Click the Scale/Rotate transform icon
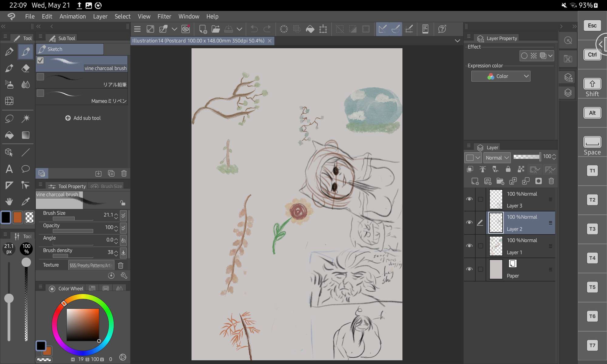 [x=323, y=29]
